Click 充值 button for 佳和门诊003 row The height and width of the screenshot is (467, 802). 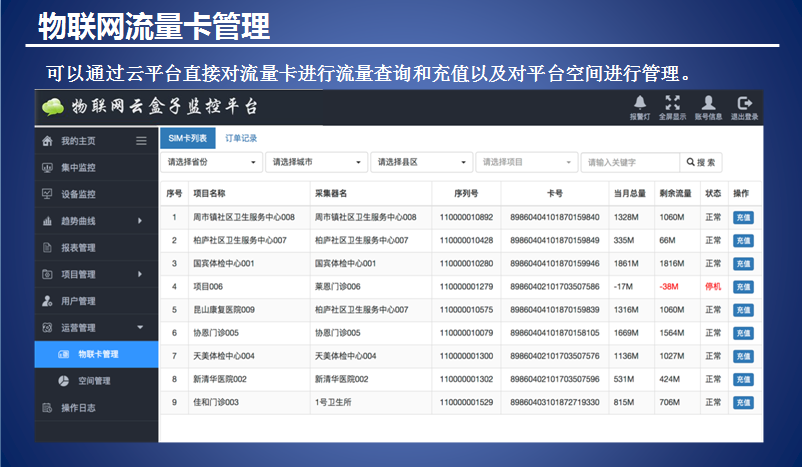pos(743,402)
